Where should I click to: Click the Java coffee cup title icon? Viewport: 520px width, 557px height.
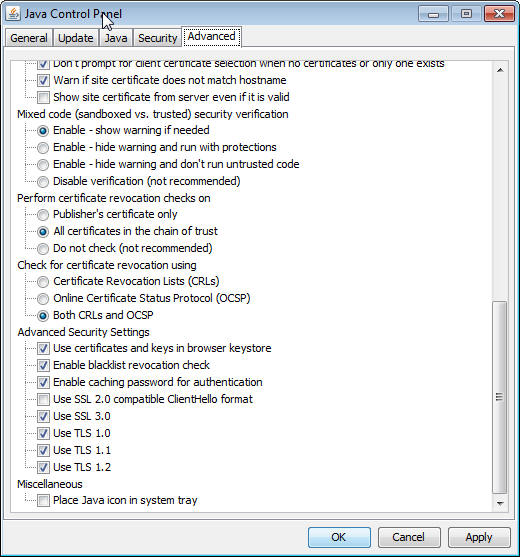[x=13, y=13]
